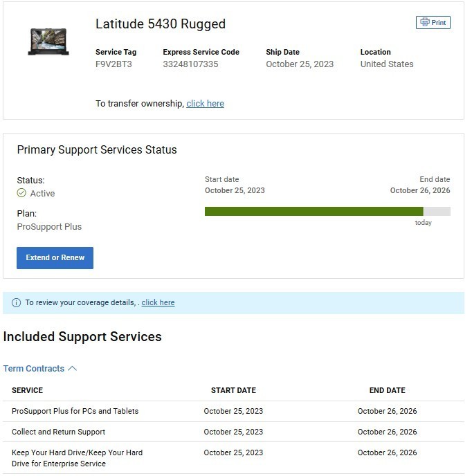The height and width of the screenshot is (476, 472).
Task: Select the Keep Your Hard Drive service row
Action: click(233, 458)
